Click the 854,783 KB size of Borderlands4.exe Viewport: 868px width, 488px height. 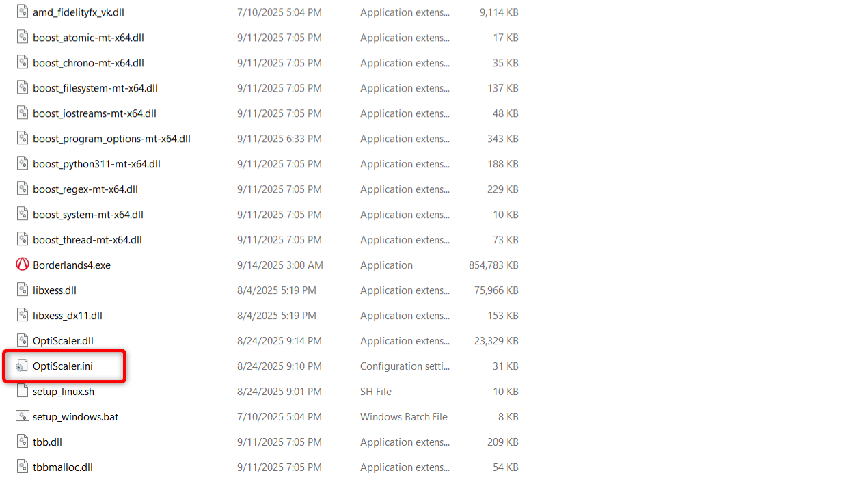493,265
